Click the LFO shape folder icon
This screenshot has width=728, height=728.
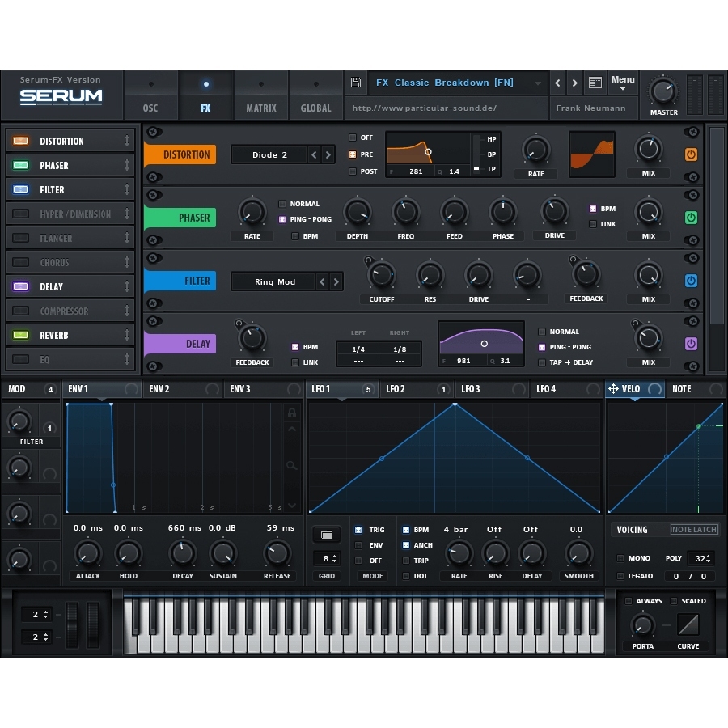[x=327, y=535]
